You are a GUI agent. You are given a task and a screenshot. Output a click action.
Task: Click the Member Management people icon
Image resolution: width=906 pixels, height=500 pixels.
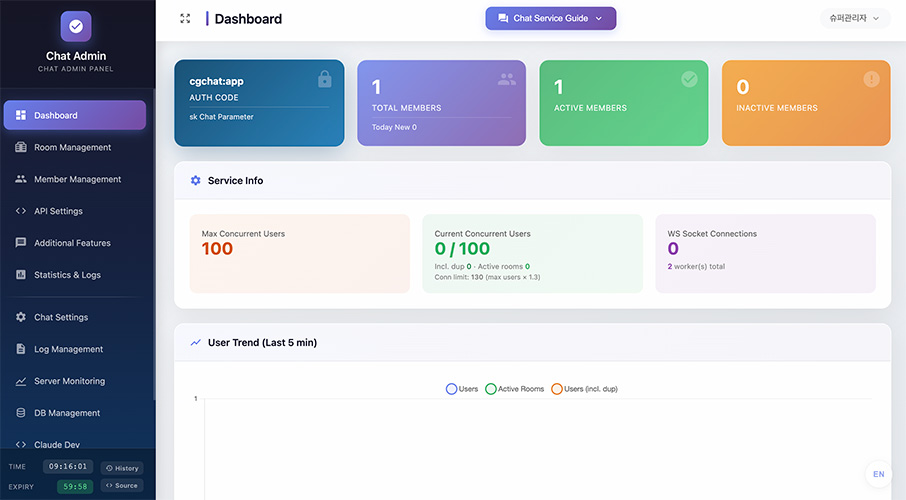tap(21, 179)
